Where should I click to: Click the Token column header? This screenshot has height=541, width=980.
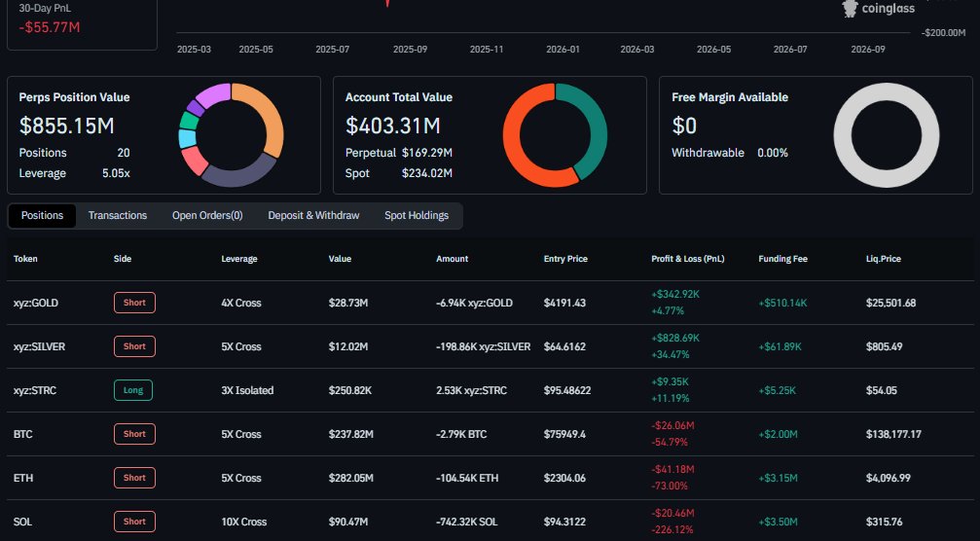click(x=25, y=259)
